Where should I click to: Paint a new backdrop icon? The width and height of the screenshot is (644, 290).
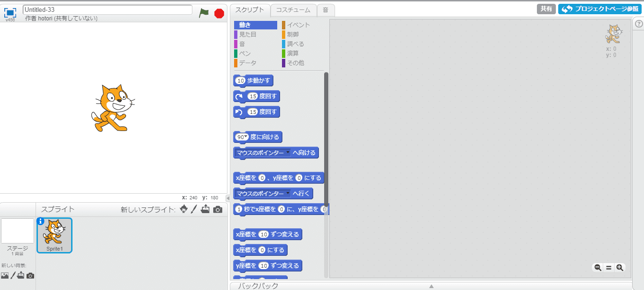click(13, 275)
